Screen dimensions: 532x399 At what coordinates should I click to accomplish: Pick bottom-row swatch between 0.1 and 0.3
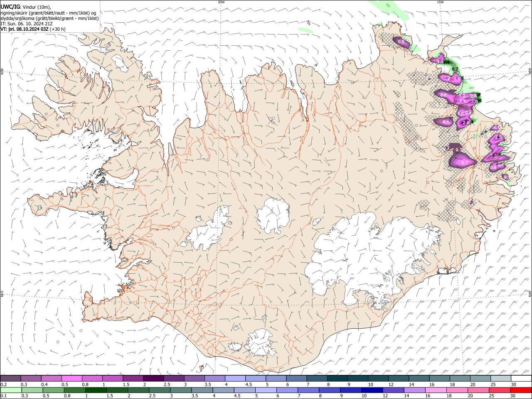(11, 390)
